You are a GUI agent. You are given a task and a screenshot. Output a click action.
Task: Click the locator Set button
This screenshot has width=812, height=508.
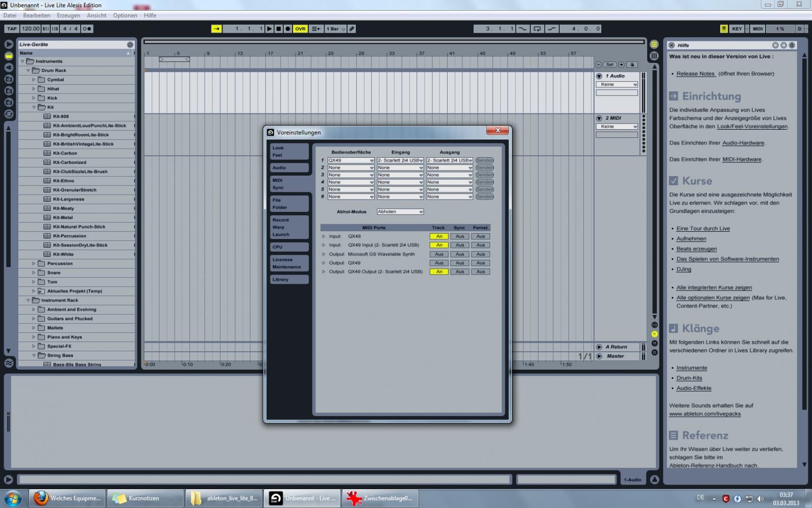[610, 65]
